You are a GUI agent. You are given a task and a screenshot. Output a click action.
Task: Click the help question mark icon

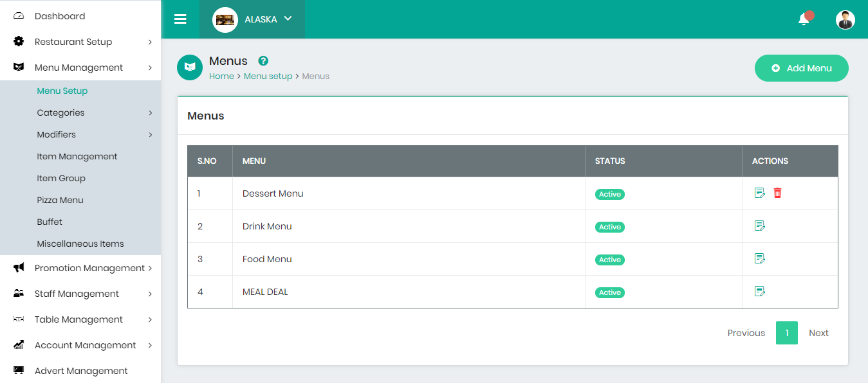click(263, 61)
